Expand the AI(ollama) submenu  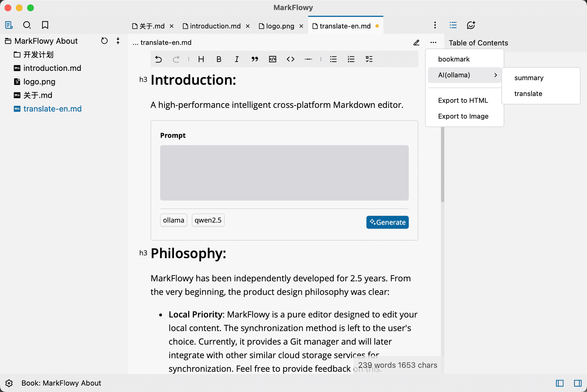[464, 75]
